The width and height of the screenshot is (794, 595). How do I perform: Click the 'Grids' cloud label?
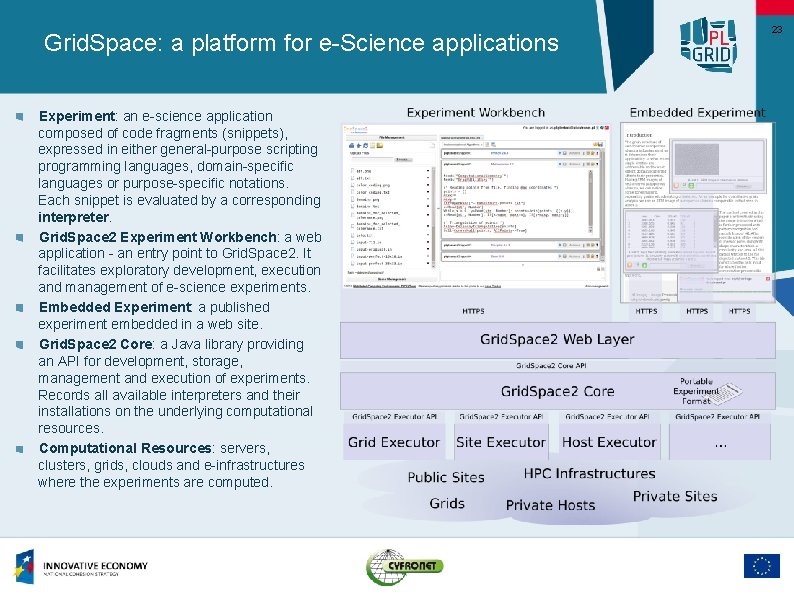tap(447, 503)
